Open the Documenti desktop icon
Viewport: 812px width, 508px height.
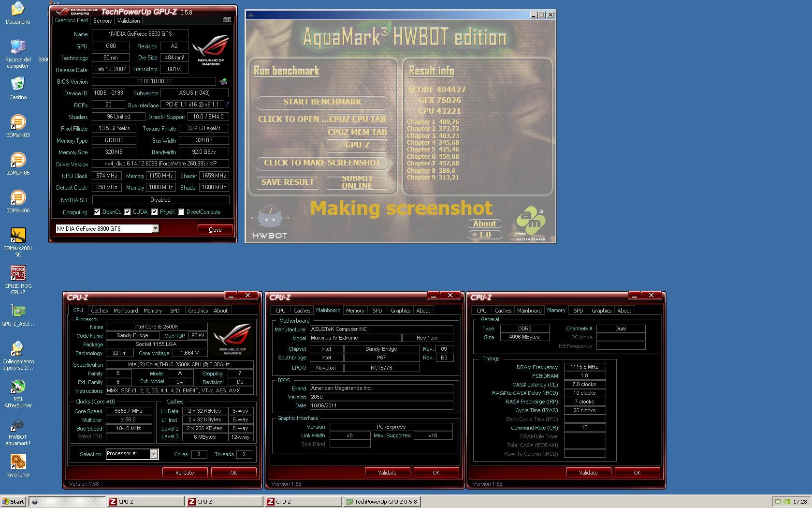coord(18,13)
